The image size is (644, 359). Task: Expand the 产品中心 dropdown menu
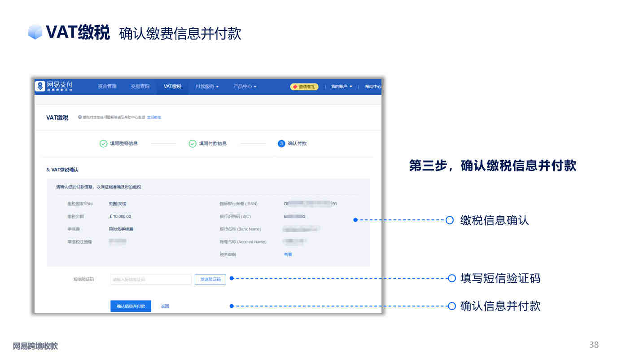coord(245,87)
